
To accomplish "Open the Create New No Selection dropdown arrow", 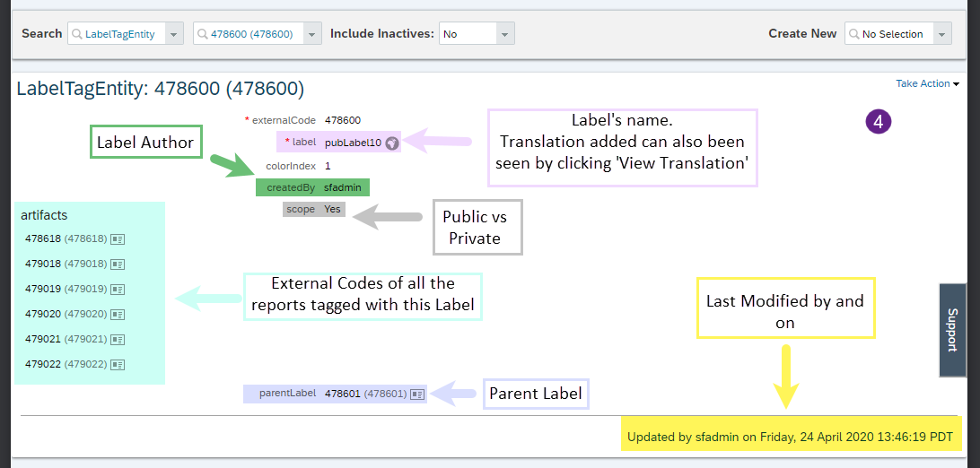I will point(942,34).
